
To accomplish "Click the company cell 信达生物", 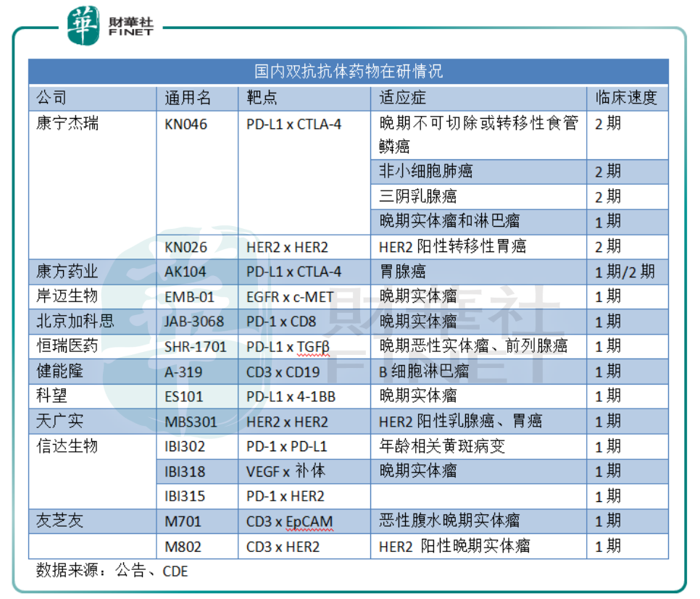I will (x=67, y=446).
